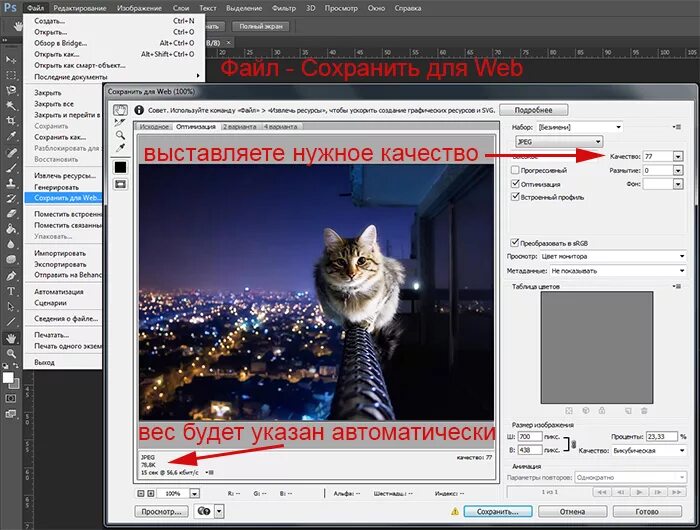700x530 pixels.
Task: Toggle Quick Mask mode icon
Action: 11,398
